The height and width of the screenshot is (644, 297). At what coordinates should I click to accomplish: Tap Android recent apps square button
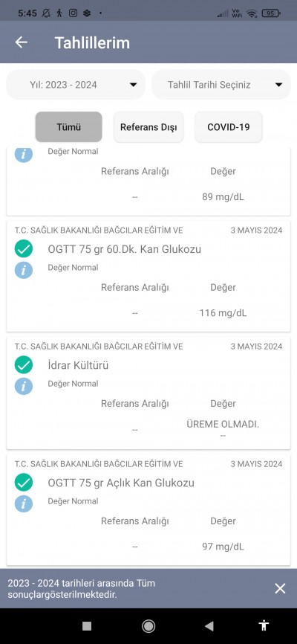(87, 625)
